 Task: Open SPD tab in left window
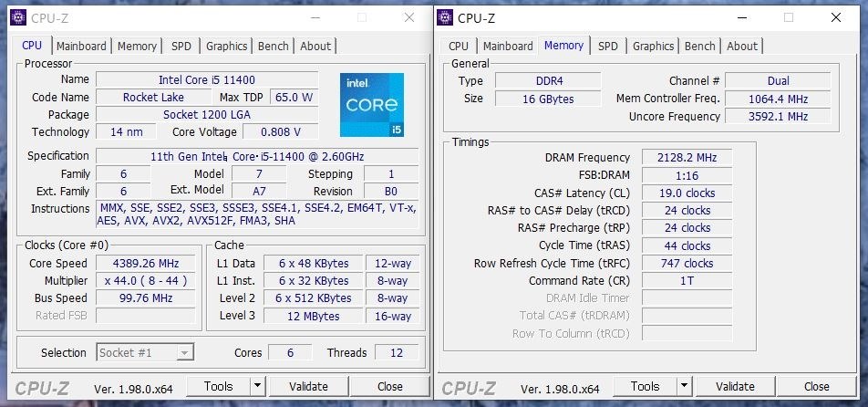(181, 46)
